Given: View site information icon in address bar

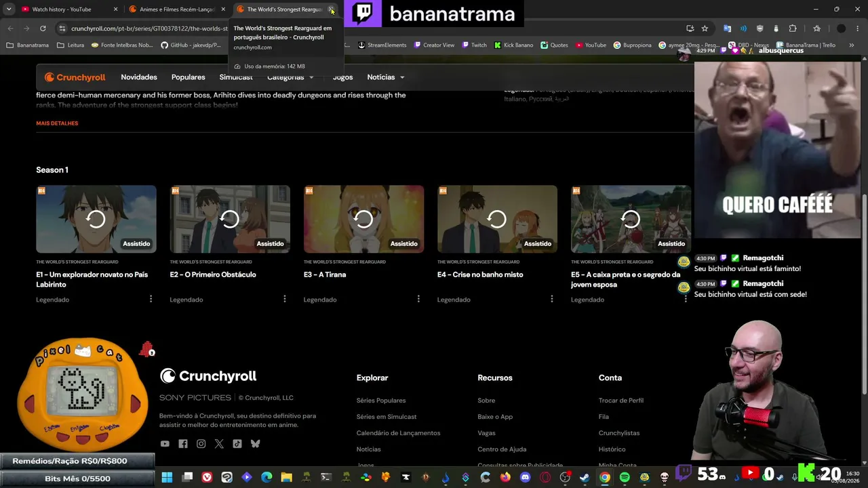Looking at the screenshot, I should point(62,28).
